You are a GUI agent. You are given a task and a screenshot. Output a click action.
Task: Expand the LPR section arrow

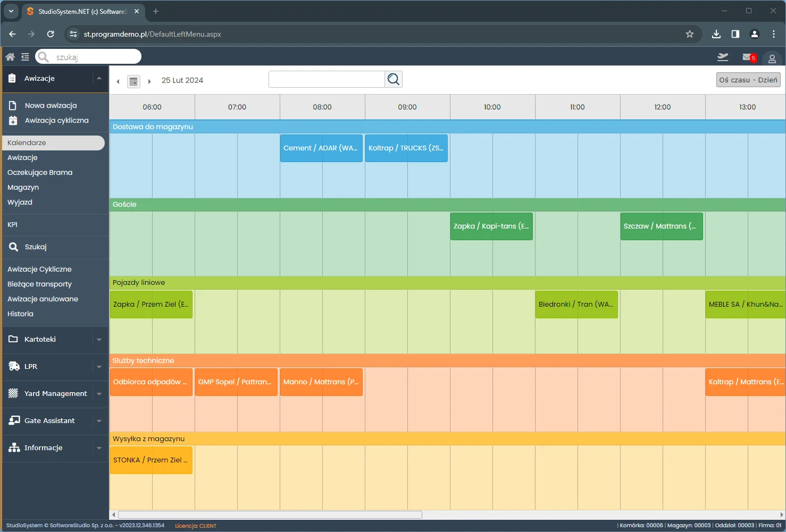99,367
